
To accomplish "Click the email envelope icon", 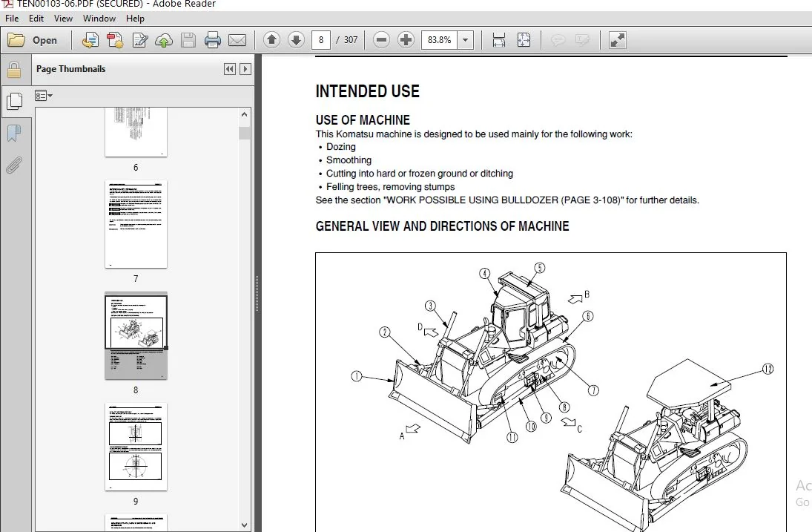I will (x=237, y=40).
